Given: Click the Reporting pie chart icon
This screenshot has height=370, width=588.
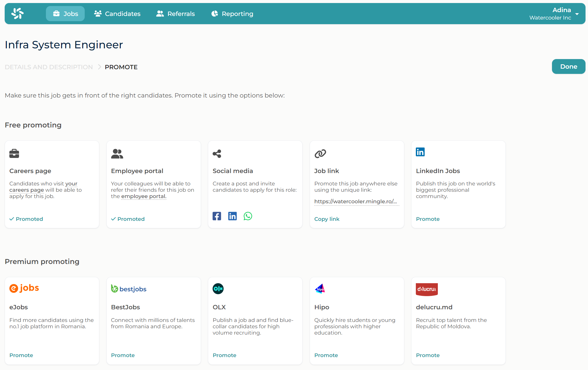Looking at the screenshot, I should (215, 13).
